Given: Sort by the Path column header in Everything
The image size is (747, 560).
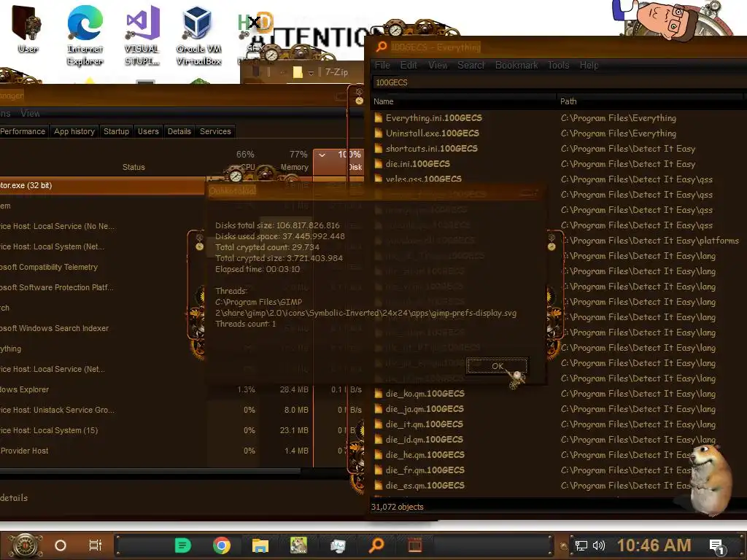Looking at the screenshot, I should pyautogui.click(x=650, y=101).
